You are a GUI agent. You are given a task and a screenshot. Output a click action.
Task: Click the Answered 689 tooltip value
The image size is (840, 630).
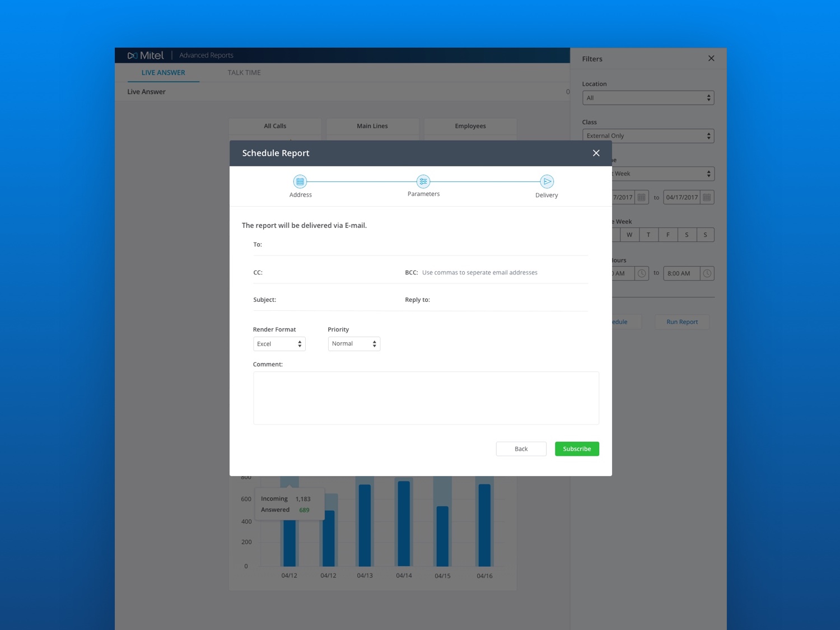tap(304, 510)
